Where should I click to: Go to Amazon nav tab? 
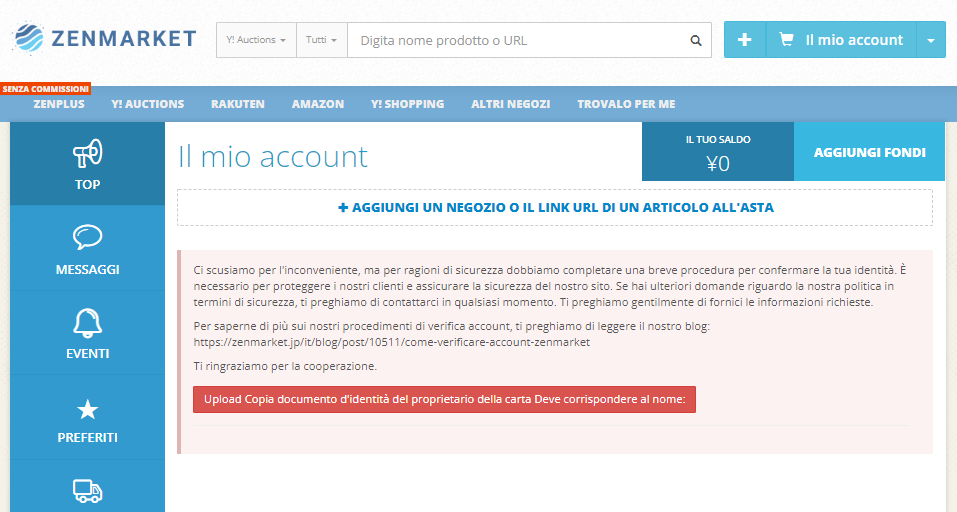tap(318, 104)
